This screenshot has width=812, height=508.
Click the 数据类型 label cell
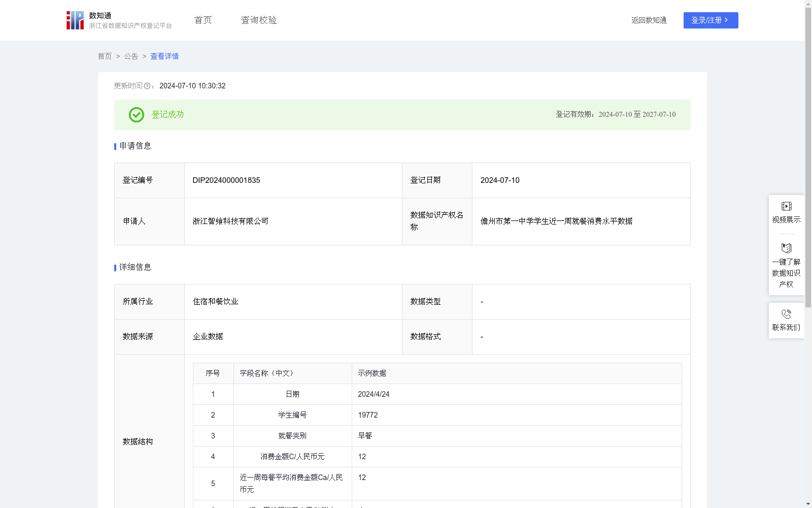coord(437,302)
